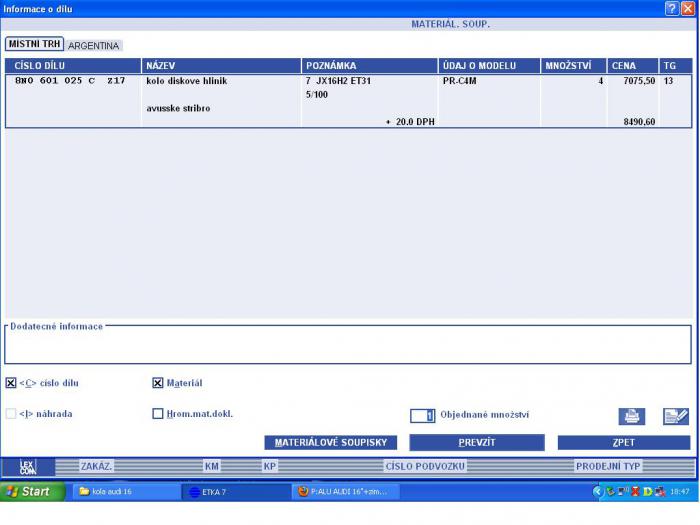Viewport: 700px width, 525px height.
Task: Switch to the ARGENTINA tab
Action: click(x=94, y=46)
